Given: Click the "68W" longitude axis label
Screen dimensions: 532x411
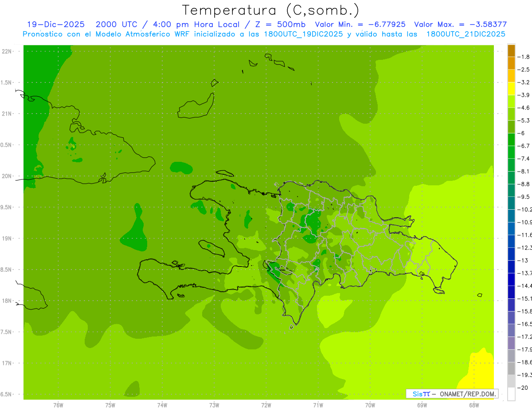Looking at the screenshot, I should pyautogui.click(x=474, y=405).
